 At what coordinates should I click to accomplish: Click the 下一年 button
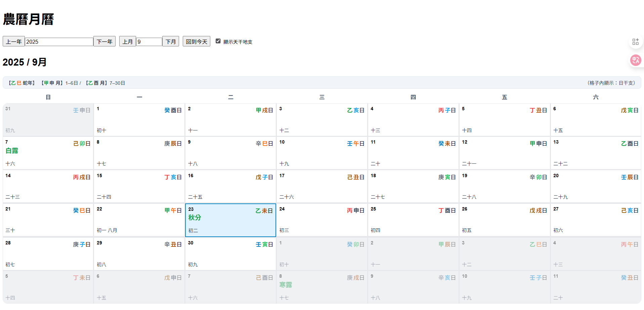(104, 41)
